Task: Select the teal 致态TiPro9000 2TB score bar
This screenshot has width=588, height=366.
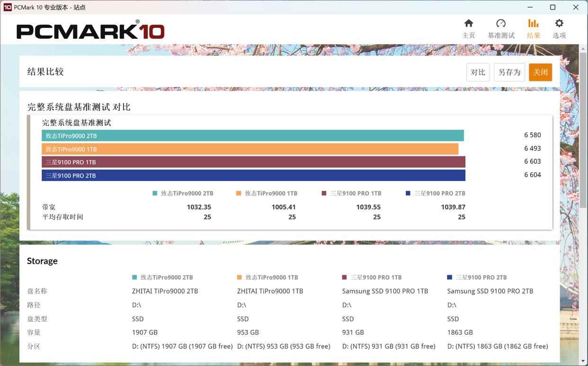Action: 253,135
